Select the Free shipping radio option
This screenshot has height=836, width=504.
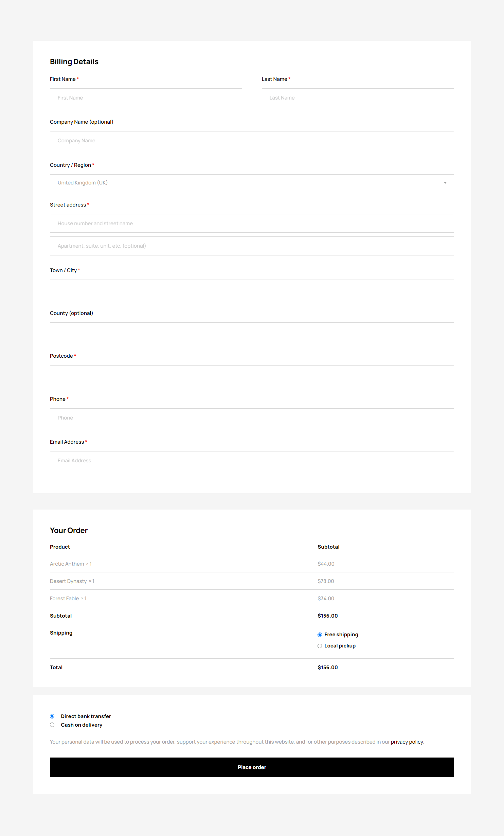pos(320,635)
